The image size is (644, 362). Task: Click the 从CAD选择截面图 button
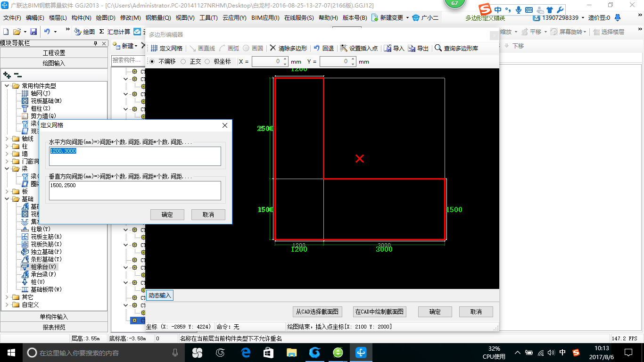[x=317, y=312]
